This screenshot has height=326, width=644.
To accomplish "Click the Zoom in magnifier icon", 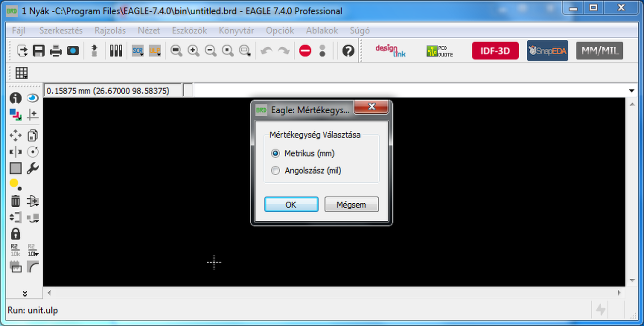I will click(x=193, y=50).
